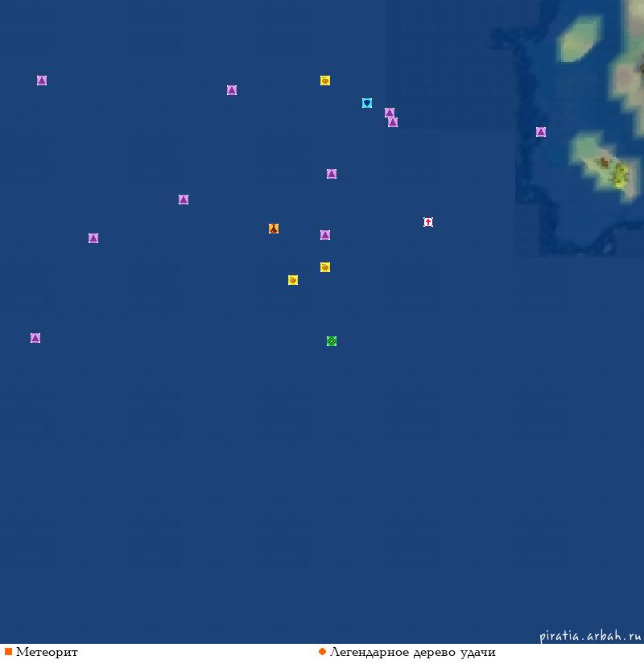Click the cyan shield marker on the map

pos(367,103)
